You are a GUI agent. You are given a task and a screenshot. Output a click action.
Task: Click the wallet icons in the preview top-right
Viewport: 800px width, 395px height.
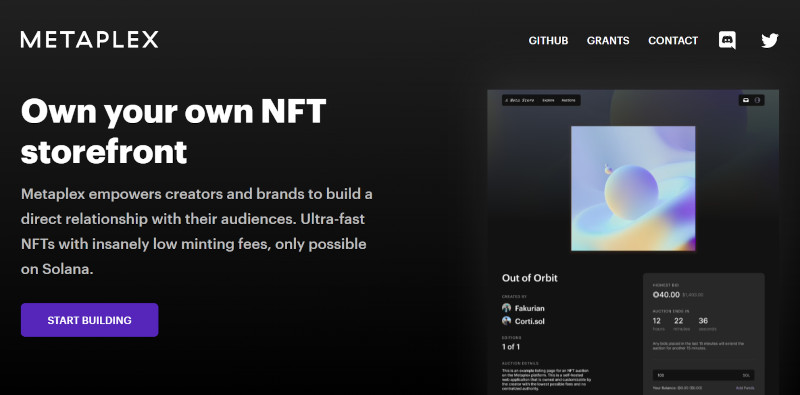752,100
